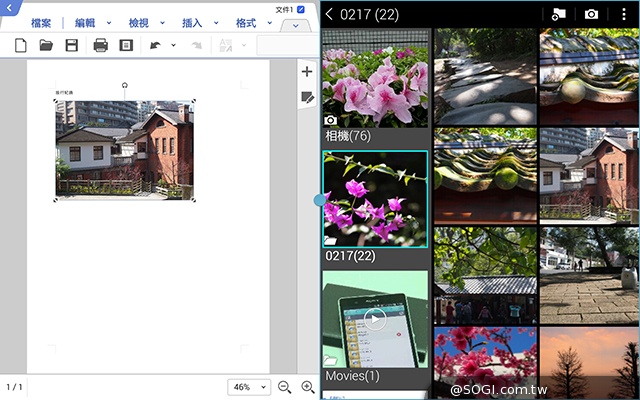Image resolution: width=640 pixels, height=400 pixels.
Task: Zoom in with the plus magnifier
Action: (308, 387)
